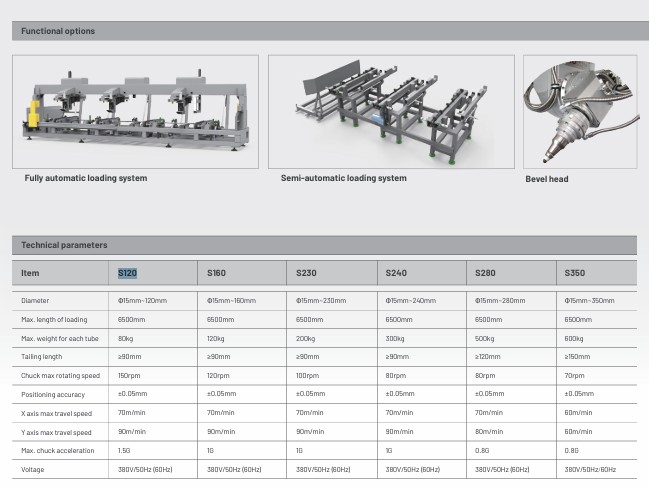This screenshot has height=488, width=649.
Task: Click the 'Semi-automatic loading system' caption
Action: pyautogui.click(x=344, y=179)
